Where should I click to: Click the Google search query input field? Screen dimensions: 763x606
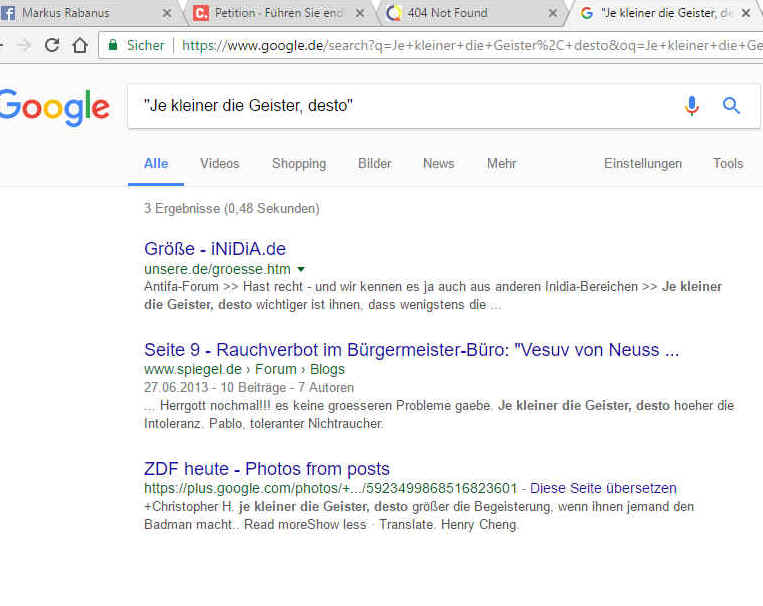(409, 106)
